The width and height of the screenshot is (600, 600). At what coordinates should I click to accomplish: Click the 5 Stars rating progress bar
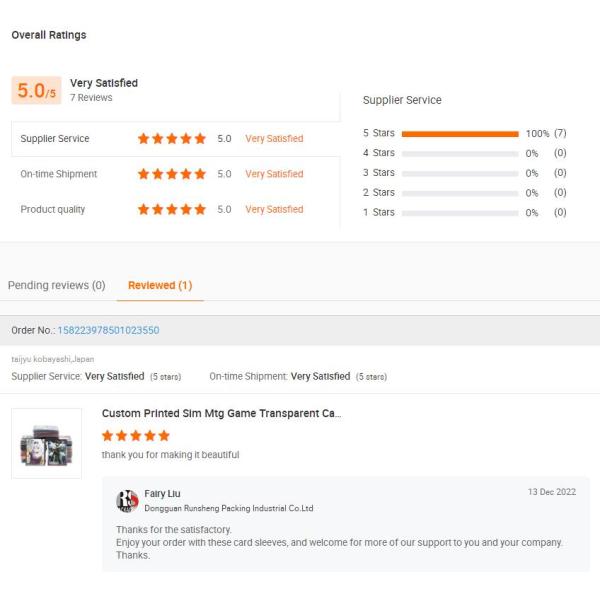[459, 133]
